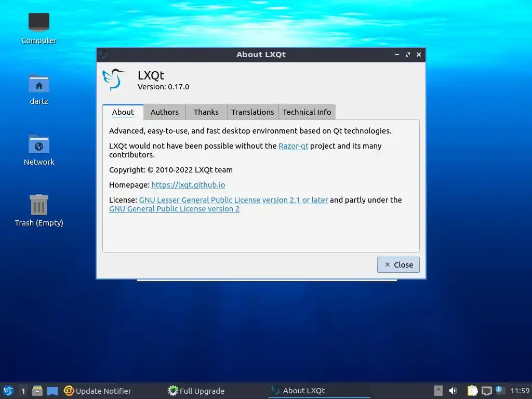Click the Close button in About dialog

[398, 264]
